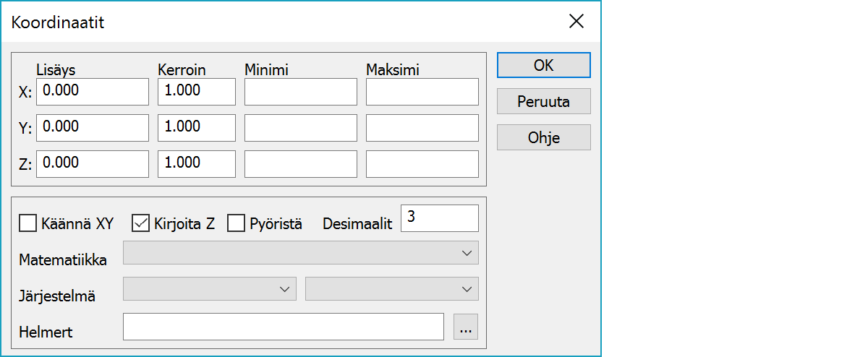Close the Koordinaatit dialog window
The image size is (868, 357).
576,22
